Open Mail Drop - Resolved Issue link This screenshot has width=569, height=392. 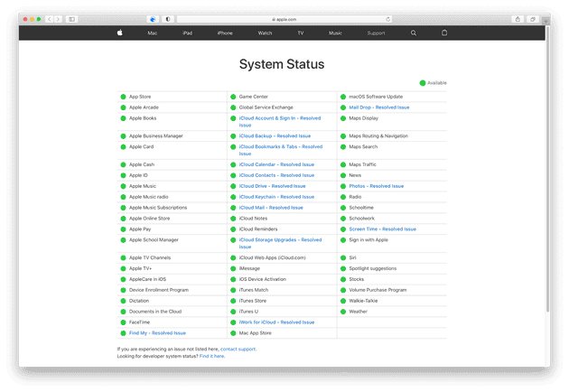(378, 107)
